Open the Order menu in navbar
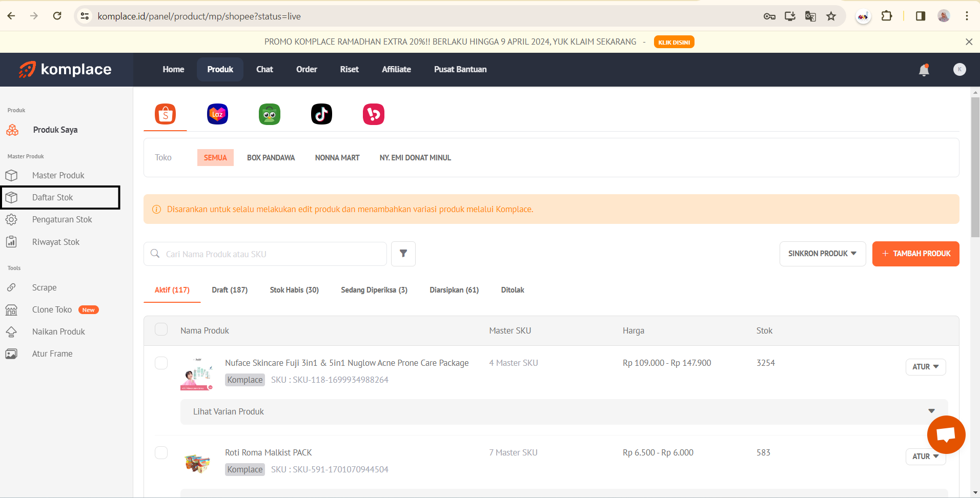The width and height of the screenshot is (980, 498). [x=307, y=69]
